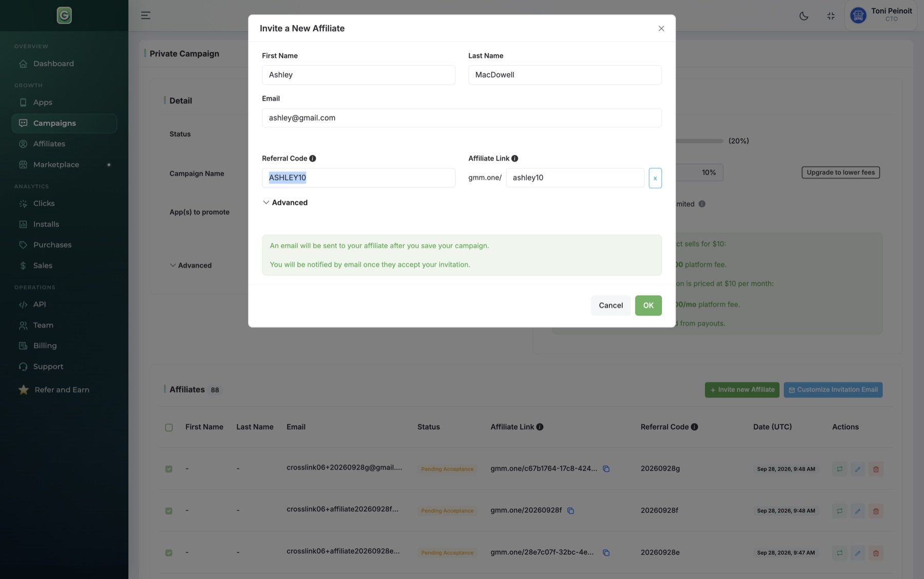
Task: Uncheck the row with referral code 20260928e
Action: click(x=169, y=553)
